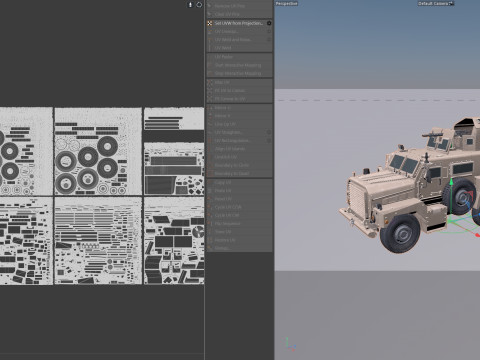The width and height of the screenshot is (480, 360).
Task: Open the Perspective view type dropdown
Action: pyautogui.click(x=286, y=4)
